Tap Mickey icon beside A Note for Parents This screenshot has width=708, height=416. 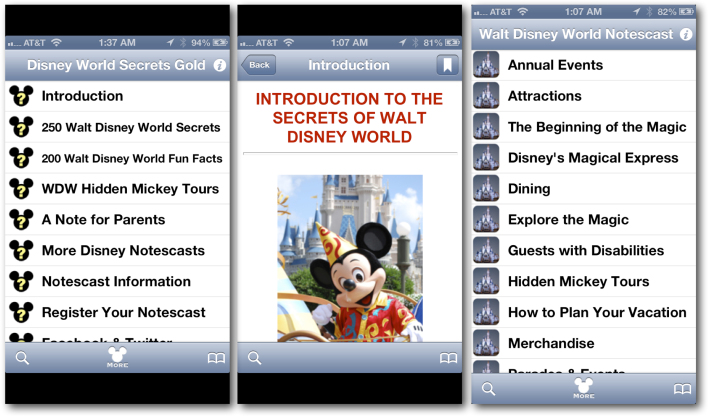[21, 220]
